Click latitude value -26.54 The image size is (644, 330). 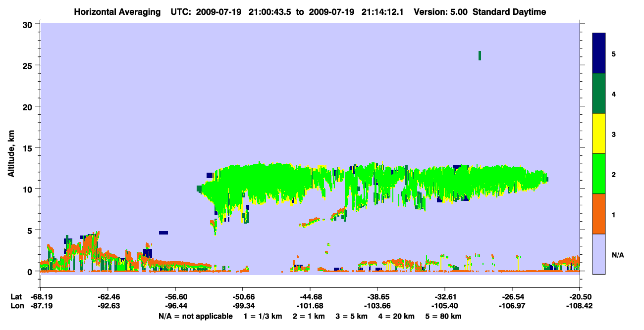[x=512, y=297]
